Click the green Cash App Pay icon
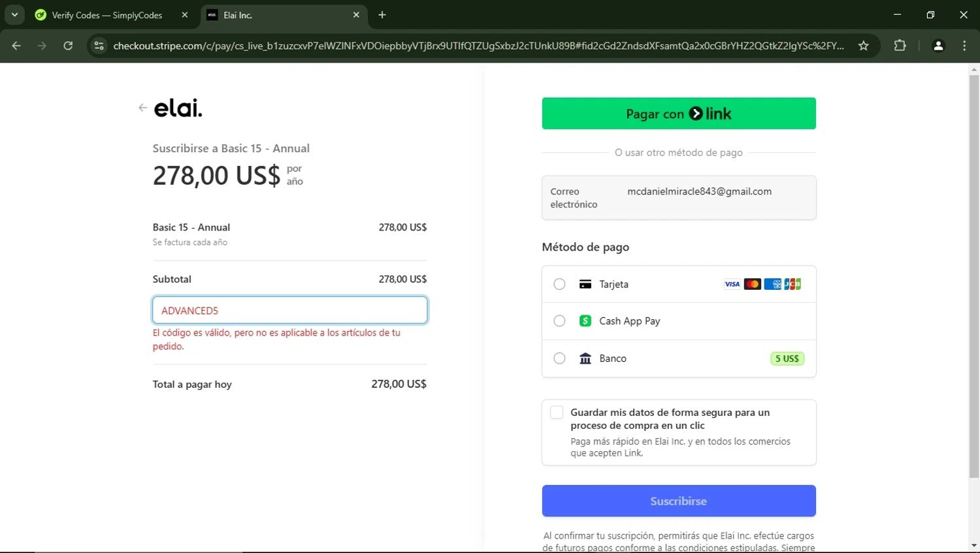This screenshot has width=980, height=553. [x=585, y=321]
